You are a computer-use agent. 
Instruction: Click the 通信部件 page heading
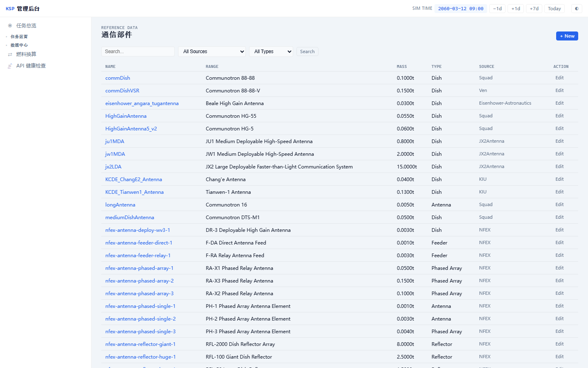pos(116,35)
